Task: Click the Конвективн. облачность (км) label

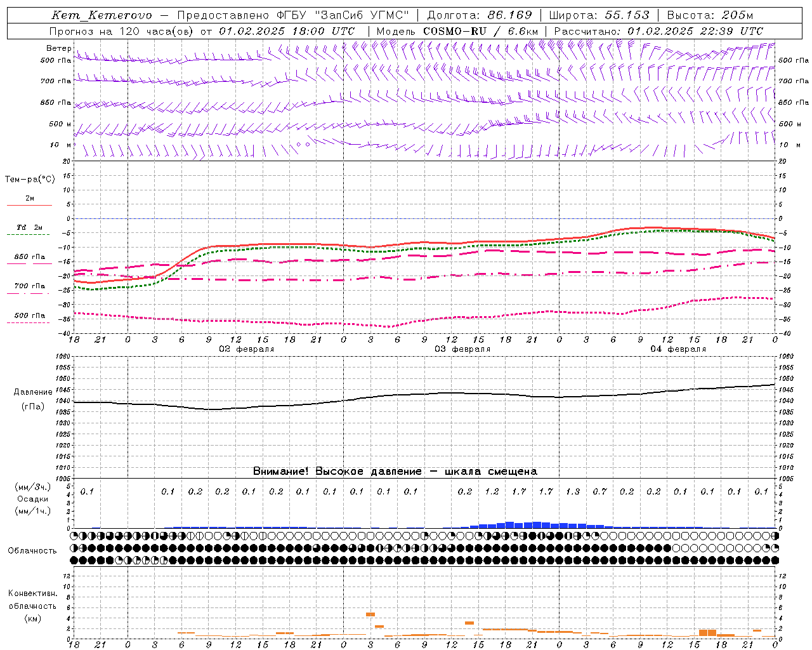Action: [32, 606]
